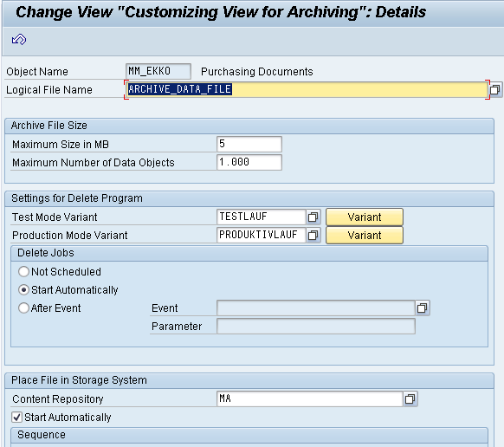Click the PRODUKTIVLAUF variant input field
This screenshot has width=504, height=447.
pos(262,235)
